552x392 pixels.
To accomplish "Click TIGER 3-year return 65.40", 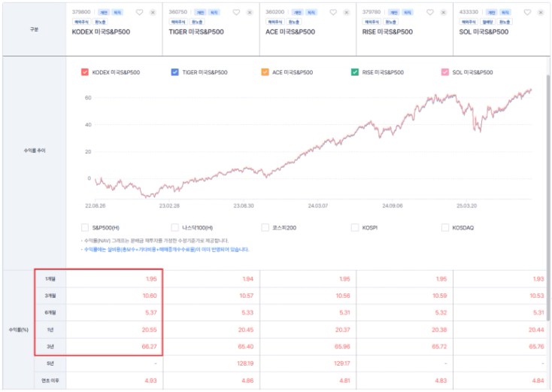I will pyautogui.click(x=246, y=347).
